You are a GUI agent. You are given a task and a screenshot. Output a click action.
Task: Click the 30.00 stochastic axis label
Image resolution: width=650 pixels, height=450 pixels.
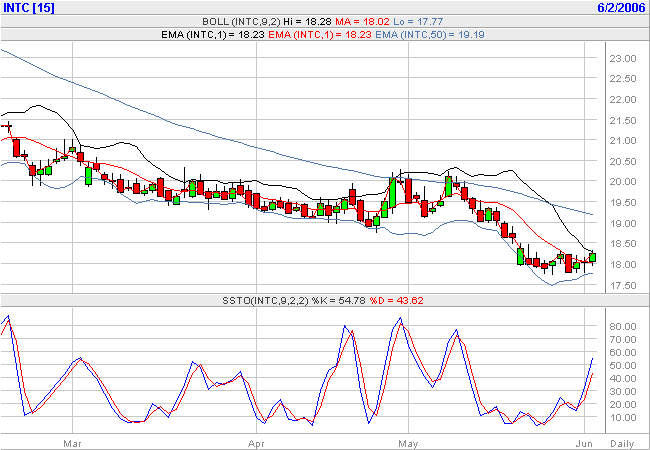[623, 392]
